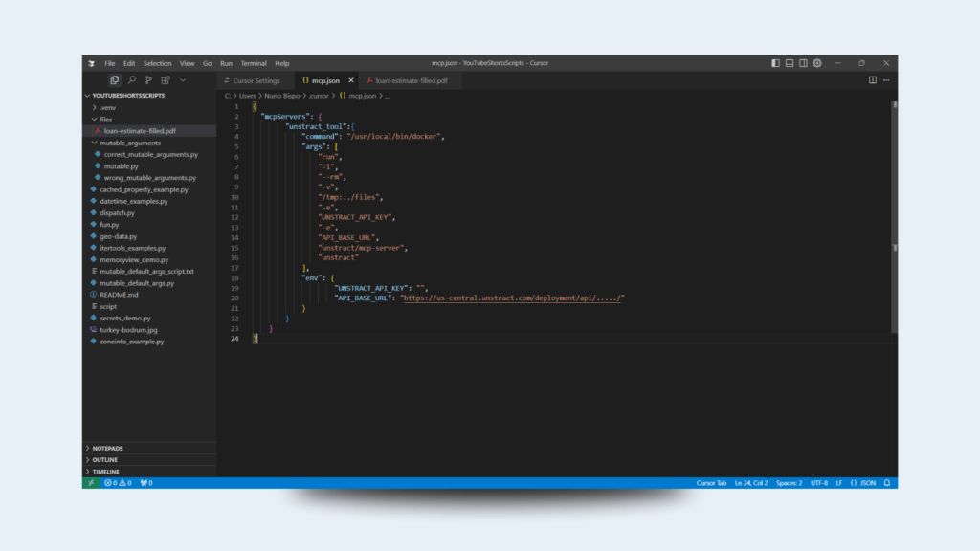Expand the .venv folder

106,108
